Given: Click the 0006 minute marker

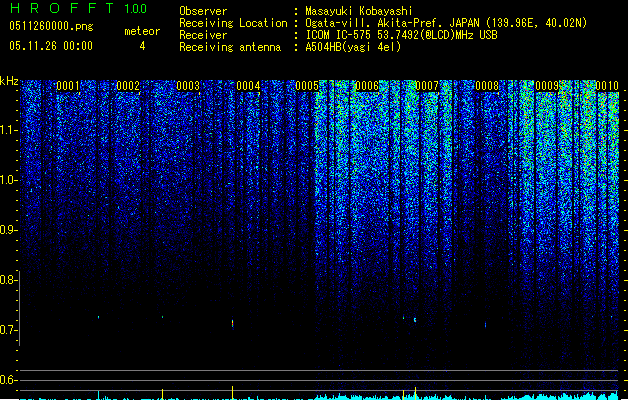Looking at the screenshot, I should point(367,86).
